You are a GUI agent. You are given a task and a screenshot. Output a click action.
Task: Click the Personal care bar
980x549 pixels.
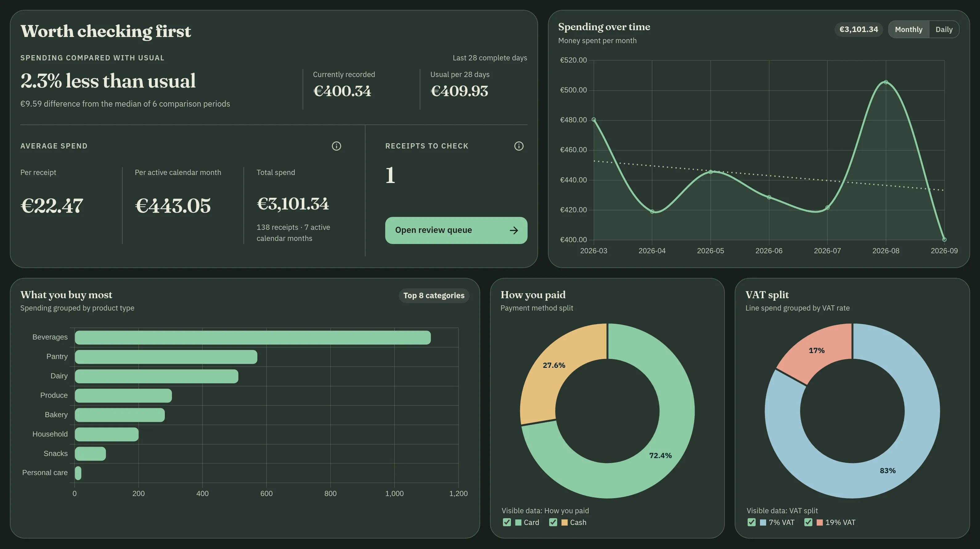78,473
